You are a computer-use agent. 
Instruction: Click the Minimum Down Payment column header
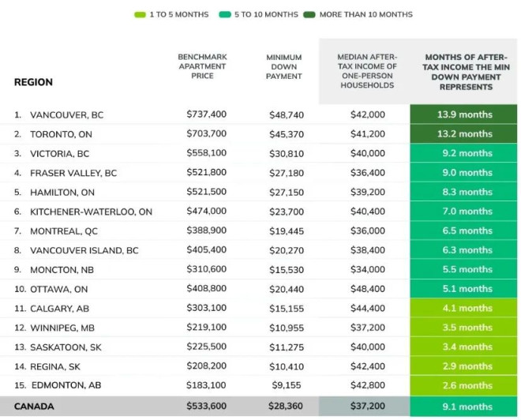(x=284, y=67)
